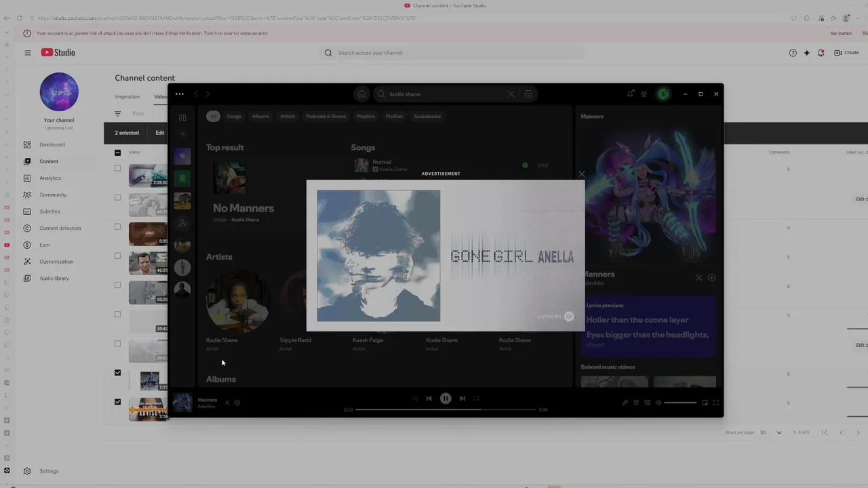Close the Spotify advertisement overlay
The width and height of the screenshot is (868, 488).
[581, 174]
